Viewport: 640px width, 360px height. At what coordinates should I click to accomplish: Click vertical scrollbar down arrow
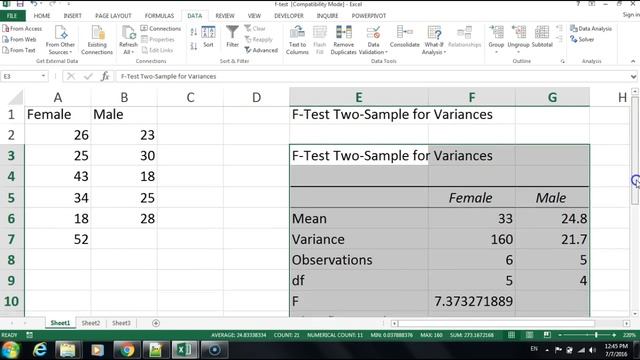coord(635,313)
